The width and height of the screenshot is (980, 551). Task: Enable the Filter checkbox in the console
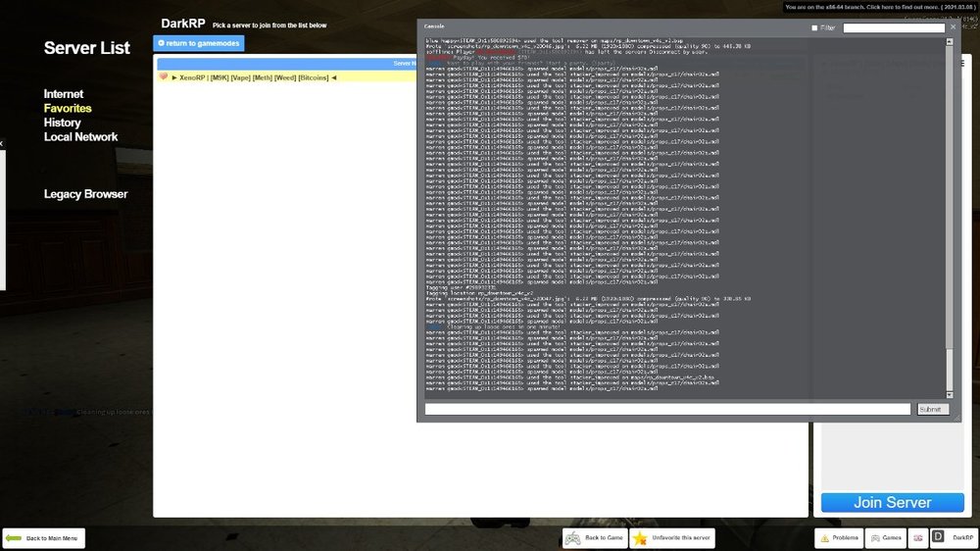pyautogui.click(x=814, y=28)
